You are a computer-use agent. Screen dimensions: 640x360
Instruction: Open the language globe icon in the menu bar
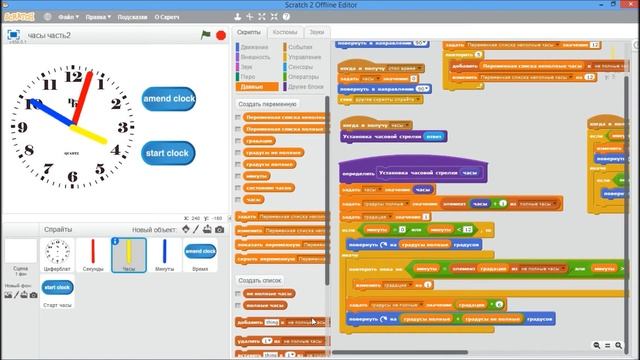click(x=48, y=17)
